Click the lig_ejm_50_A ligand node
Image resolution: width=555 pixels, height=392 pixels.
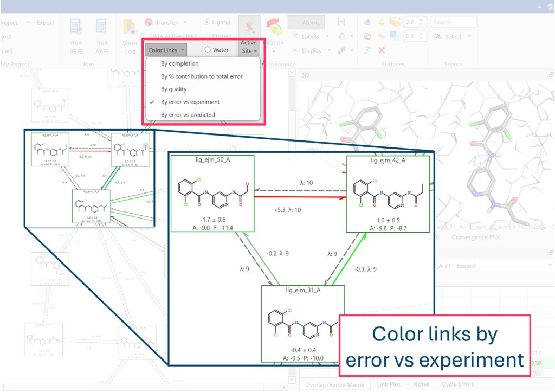pyautogui.click(x=212, y=194)
